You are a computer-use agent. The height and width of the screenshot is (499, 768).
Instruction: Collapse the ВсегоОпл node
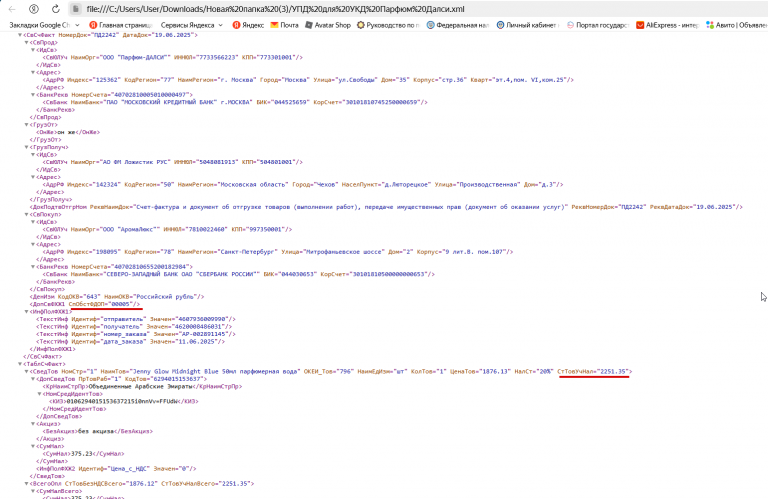click(x=26, y=484)
